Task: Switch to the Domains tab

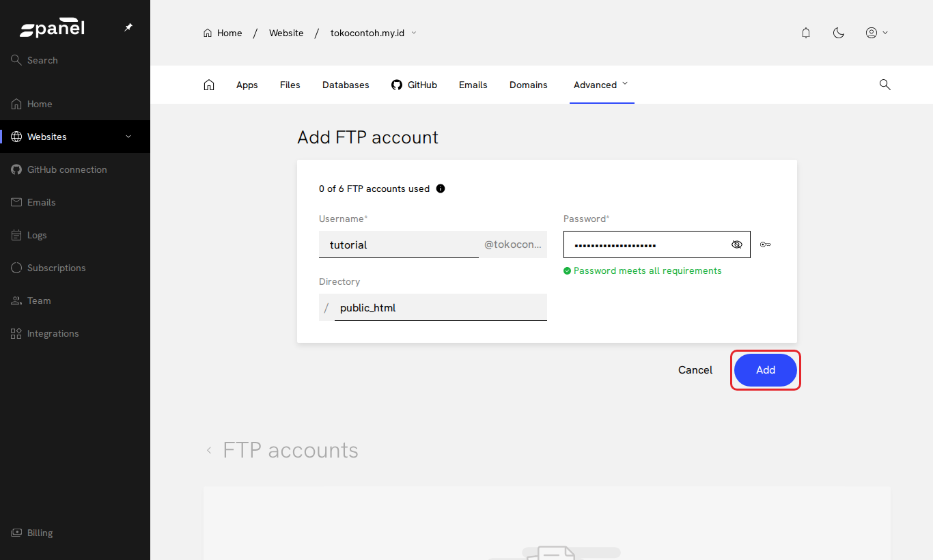Action: (529, 85)
